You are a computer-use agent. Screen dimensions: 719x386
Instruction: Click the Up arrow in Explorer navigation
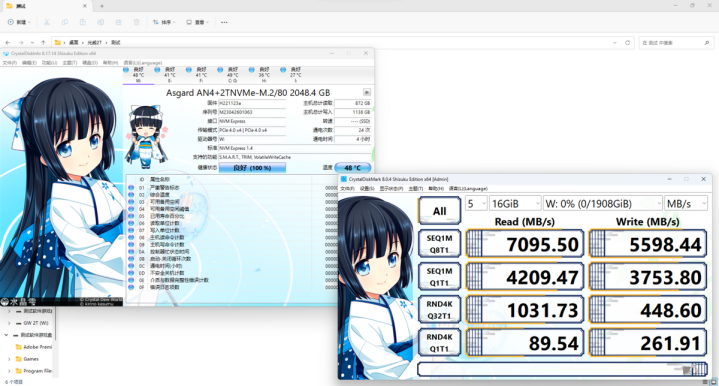tap(43, 43)
